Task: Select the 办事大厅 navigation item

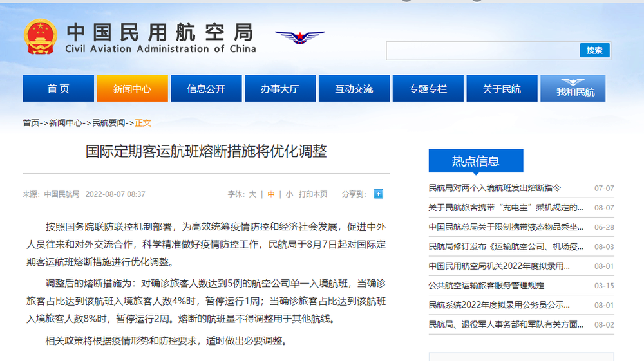Action: (x=280, y=89)
